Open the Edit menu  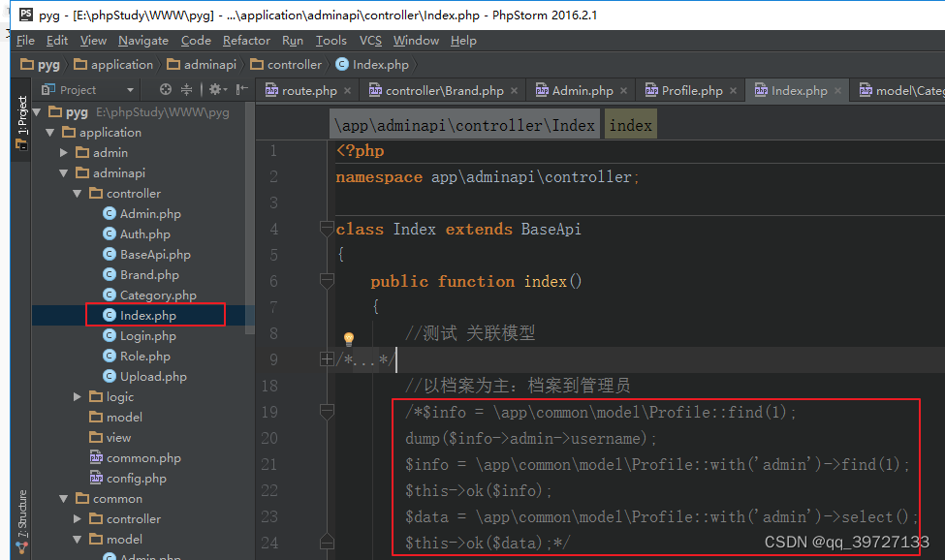57,41
